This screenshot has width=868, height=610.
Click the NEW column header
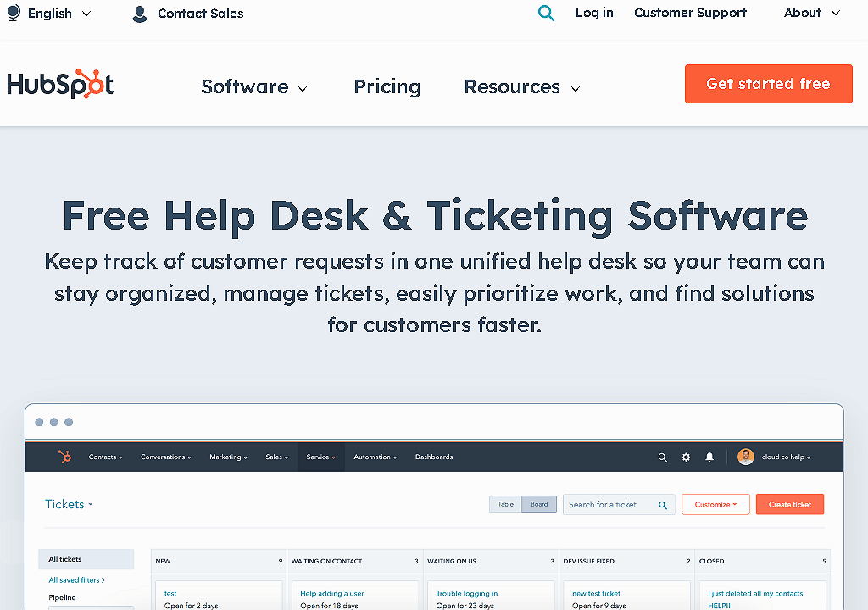[219, 562]
